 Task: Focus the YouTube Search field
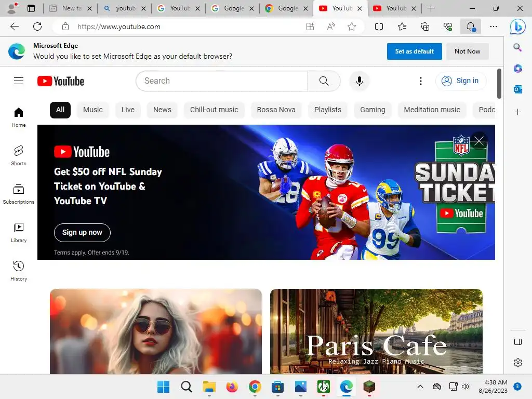(222, 81)
